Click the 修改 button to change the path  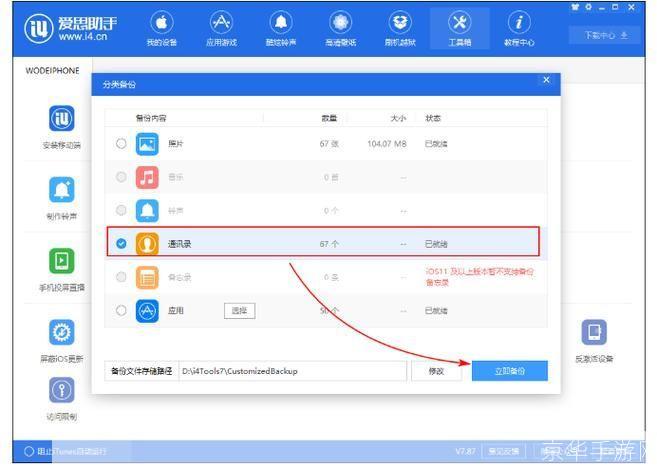click(436, 371)
